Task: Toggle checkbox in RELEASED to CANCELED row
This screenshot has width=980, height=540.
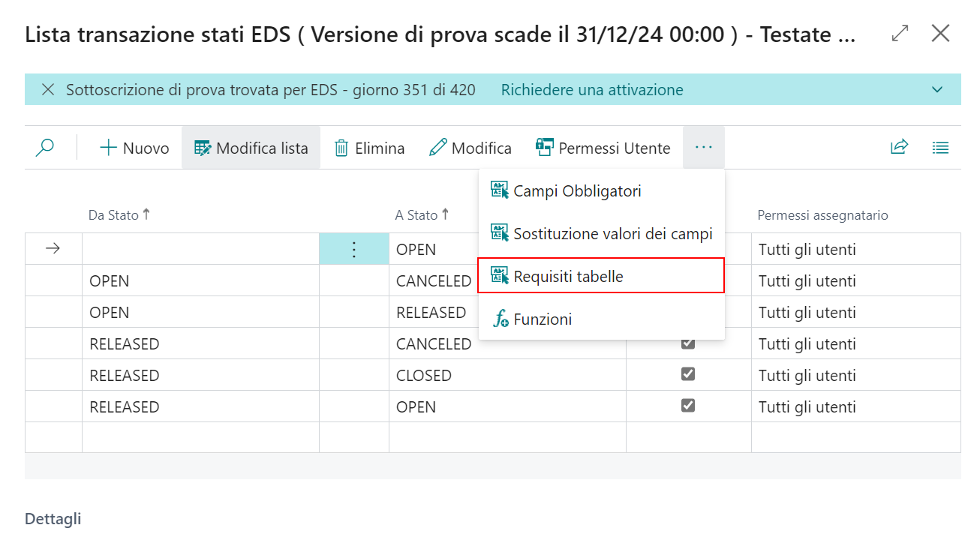Action: coord(688,343)
